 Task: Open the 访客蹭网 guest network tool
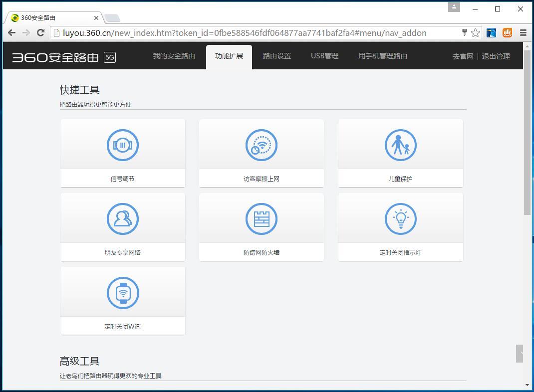tap(262, 152)
